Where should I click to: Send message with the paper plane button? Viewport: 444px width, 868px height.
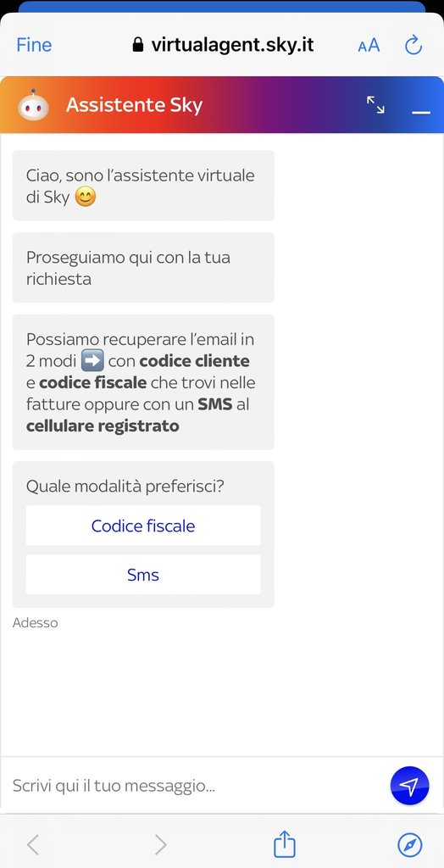(x=409, y=785)
